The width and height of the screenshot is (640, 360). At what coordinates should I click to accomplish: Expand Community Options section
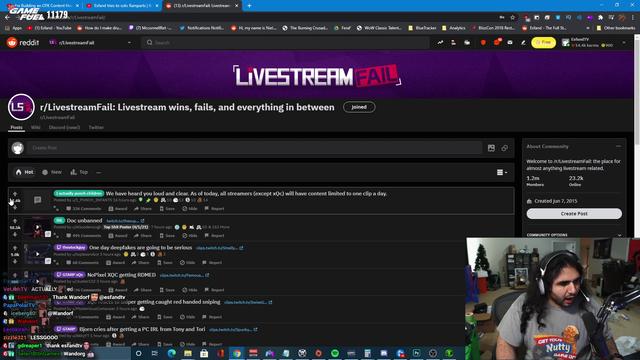(574, 235)
